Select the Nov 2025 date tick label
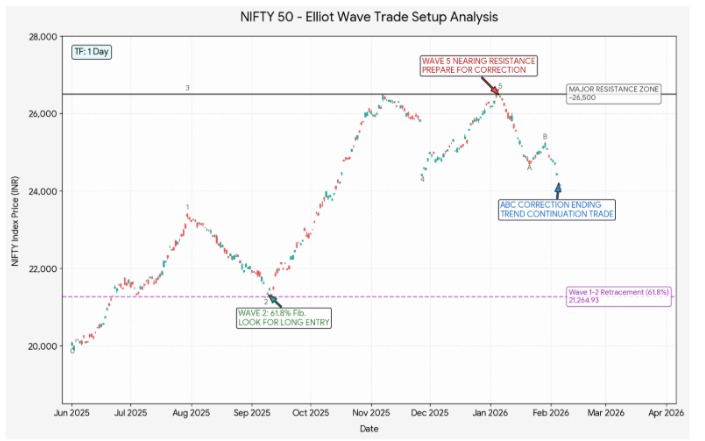This screenshot has width=705, height=441. click(370, 411)
